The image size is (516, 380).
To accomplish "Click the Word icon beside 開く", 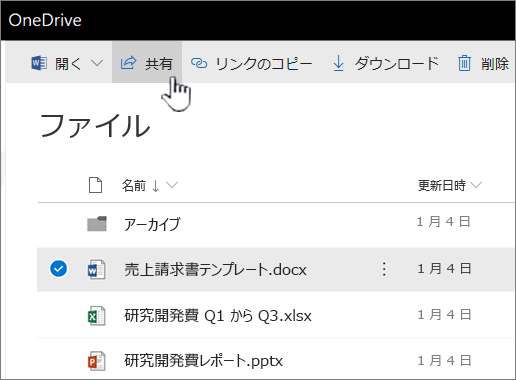I will tap(39, 63).
